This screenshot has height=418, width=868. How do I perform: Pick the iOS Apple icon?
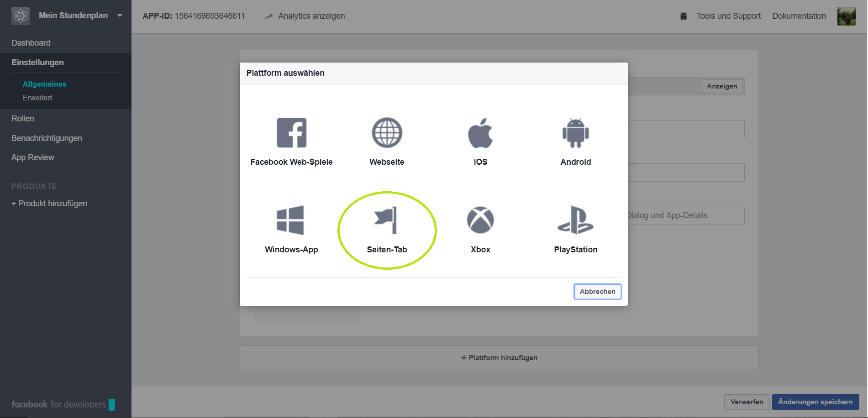480,133
